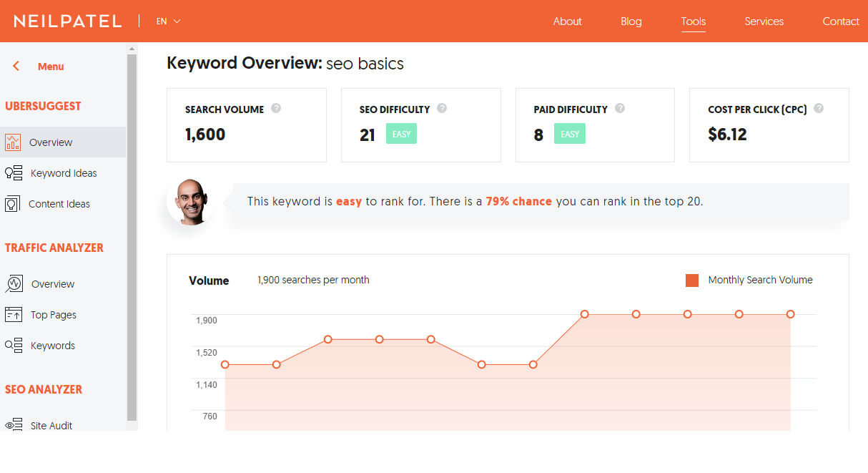
Task: Open the Tools menu item
Action: 693,21
